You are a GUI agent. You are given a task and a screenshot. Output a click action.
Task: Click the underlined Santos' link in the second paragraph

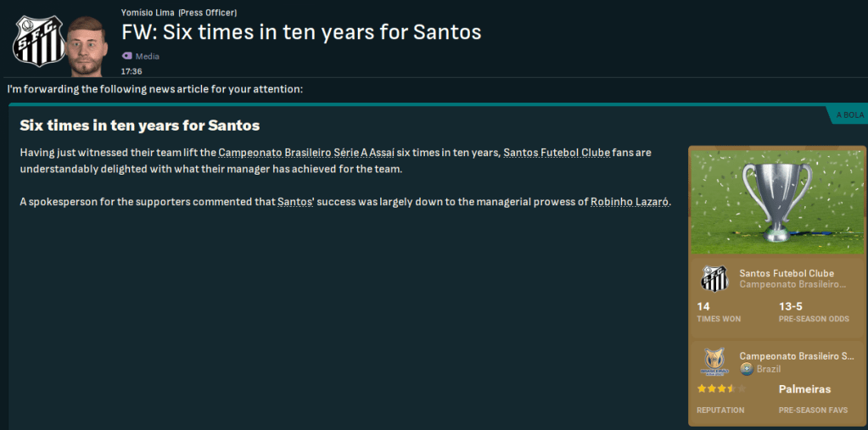tap(293, 202)
